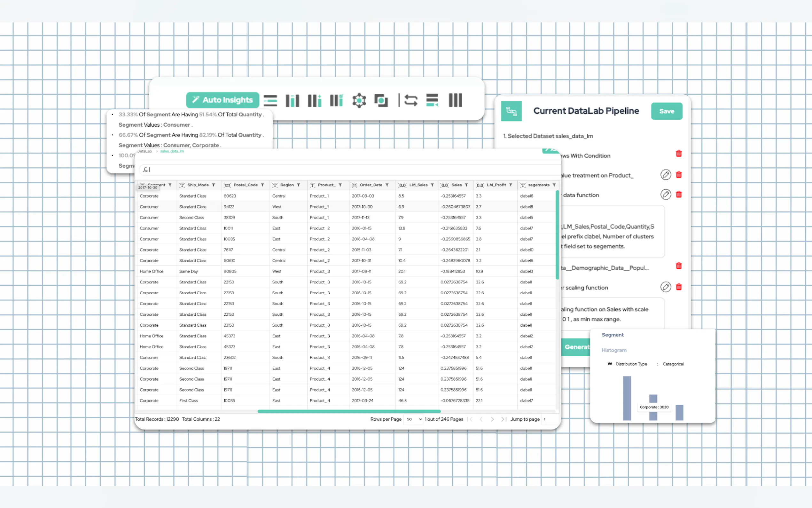Open the Sales column filter
The width and height of the screenshot is (812, 508).
point(466,185)
